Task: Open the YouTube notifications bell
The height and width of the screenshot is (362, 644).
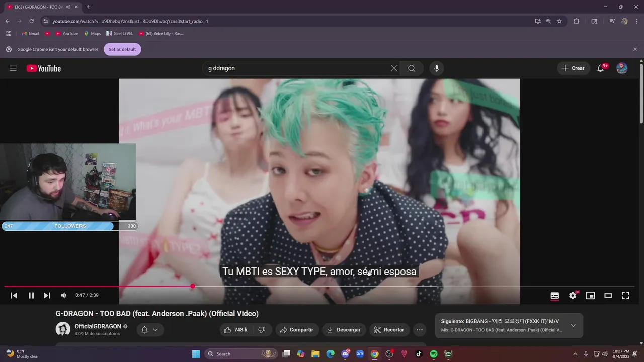Action: pos(601,68)
